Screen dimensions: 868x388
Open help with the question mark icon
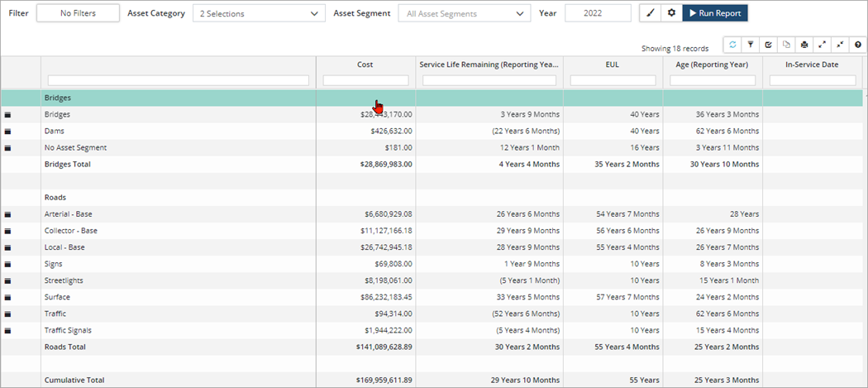coord(857,45)
